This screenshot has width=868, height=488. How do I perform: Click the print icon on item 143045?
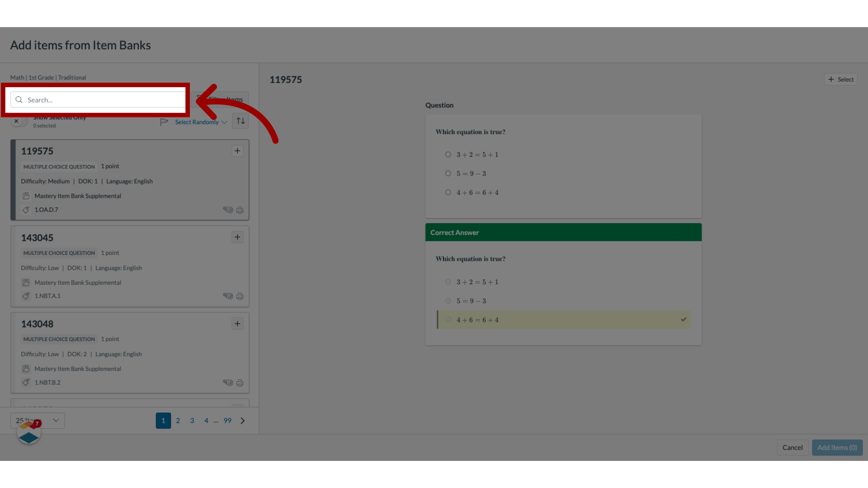[x=240, y=296]
